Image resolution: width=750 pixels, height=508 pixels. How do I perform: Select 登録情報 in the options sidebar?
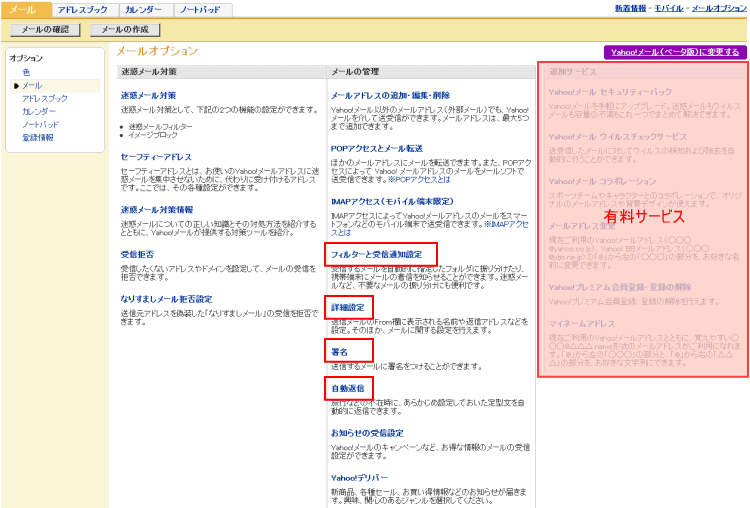(38, 137)
